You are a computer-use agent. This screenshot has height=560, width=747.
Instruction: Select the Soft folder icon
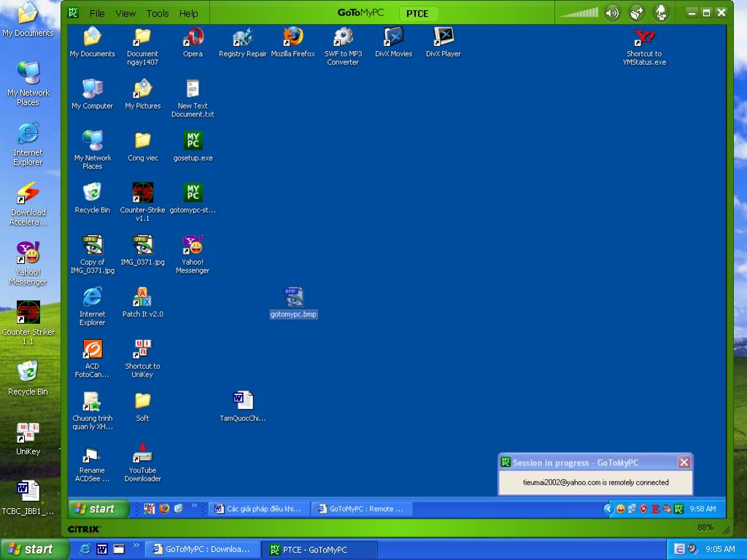coord(143,407)
